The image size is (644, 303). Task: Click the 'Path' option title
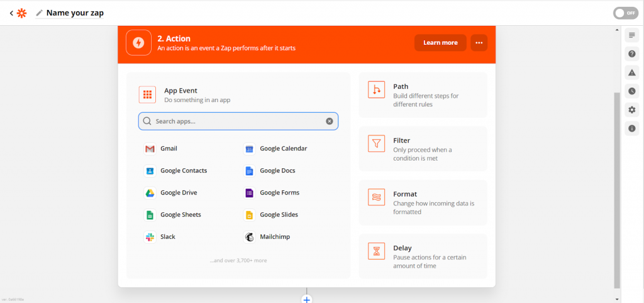(x=401, y=86)
